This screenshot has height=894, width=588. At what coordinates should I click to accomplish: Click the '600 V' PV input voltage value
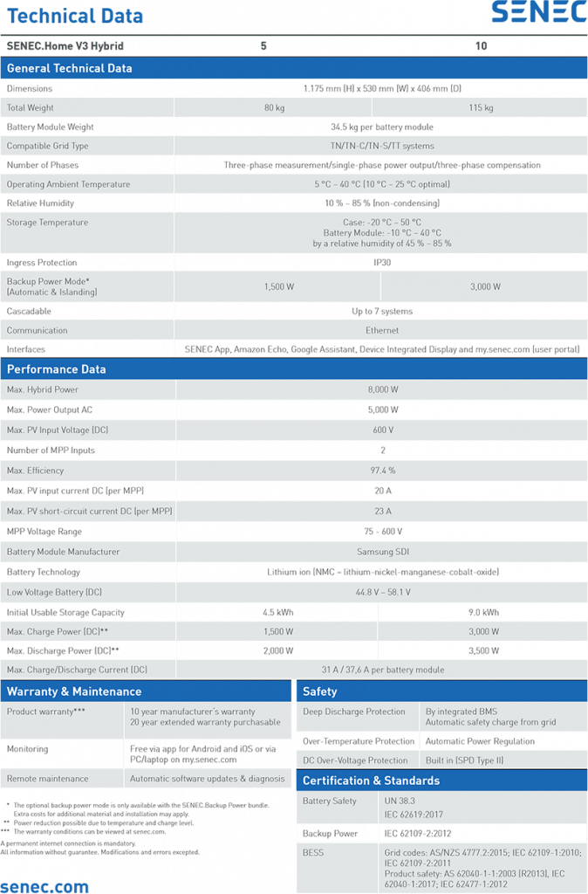[382, 430]
